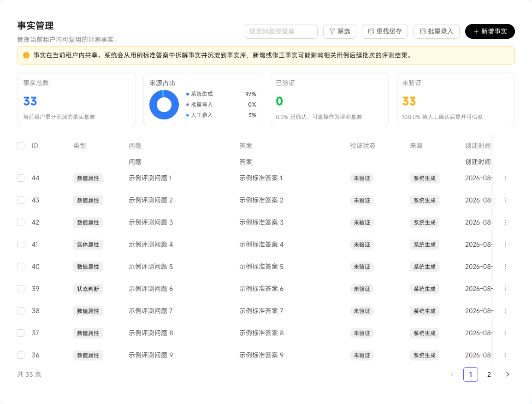
Task: Click 示例标准答案 2 cell
Action: (261, 200)
